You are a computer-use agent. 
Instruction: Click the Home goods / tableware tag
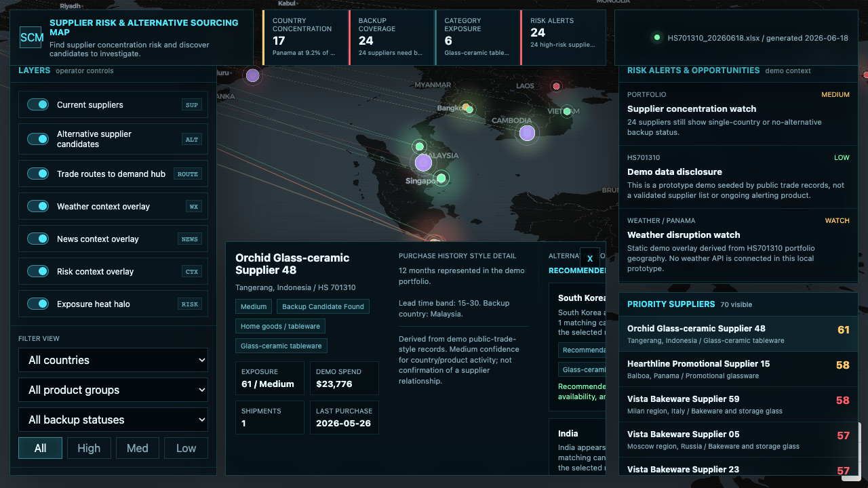coord(280,326)
